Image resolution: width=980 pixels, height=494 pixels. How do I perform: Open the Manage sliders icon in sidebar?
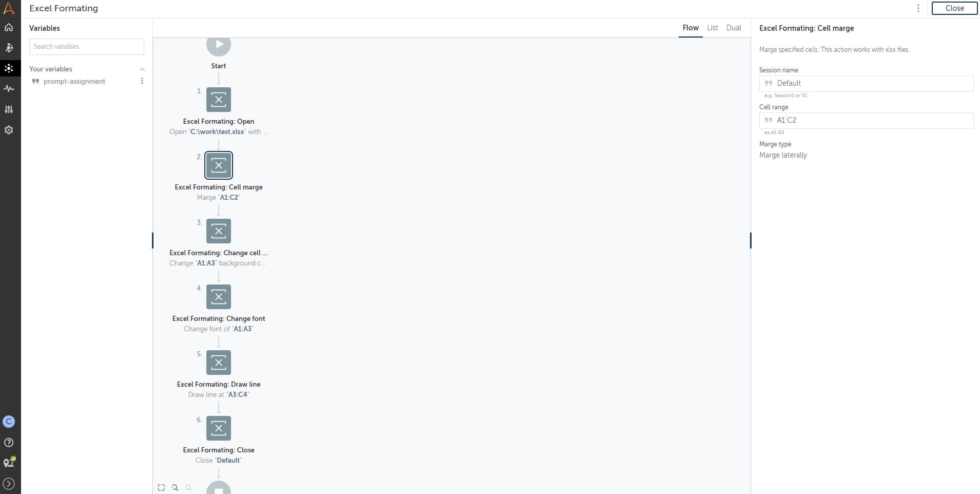[x=9, y=109]
